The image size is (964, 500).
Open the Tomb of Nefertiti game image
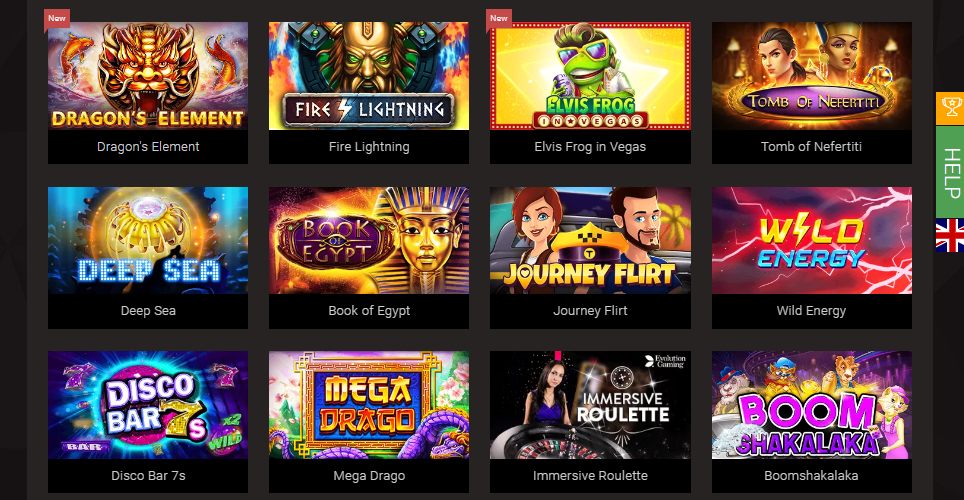tap(812, 76)
